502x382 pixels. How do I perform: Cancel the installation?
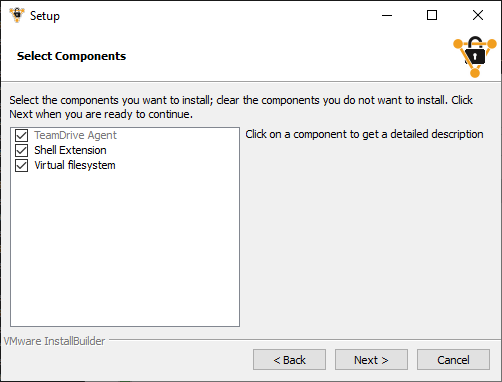(453, 360)
